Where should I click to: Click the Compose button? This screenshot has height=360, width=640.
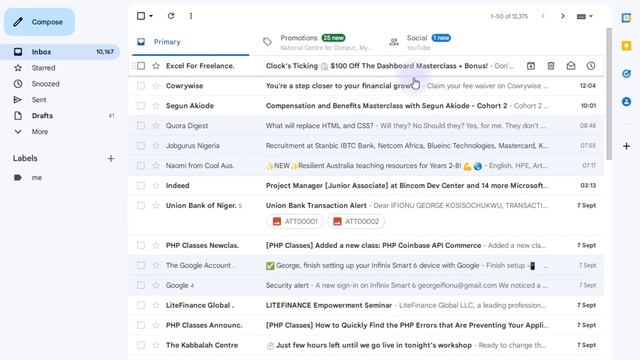point(40,22)
